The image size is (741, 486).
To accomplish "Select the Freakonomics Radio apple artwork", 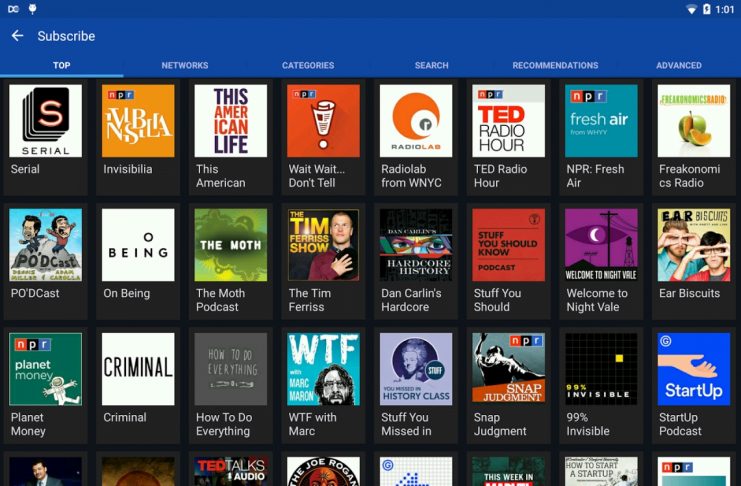I will point(694,121).
